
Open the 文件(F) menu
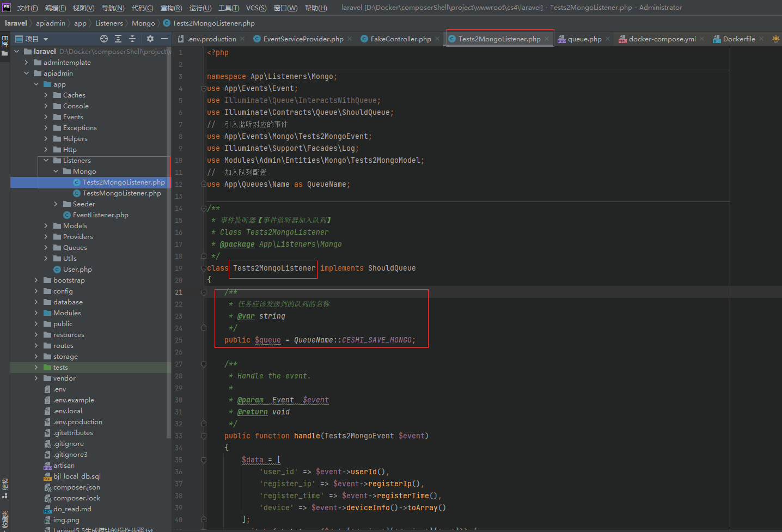click(27, 8)
